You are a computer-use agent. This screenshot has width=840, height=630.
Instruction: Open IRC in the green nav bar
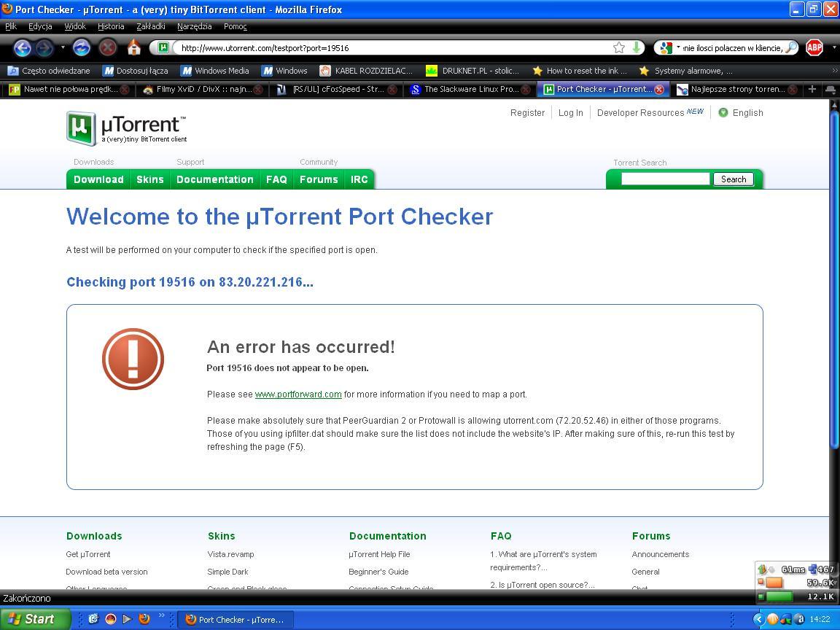[359, 179]
